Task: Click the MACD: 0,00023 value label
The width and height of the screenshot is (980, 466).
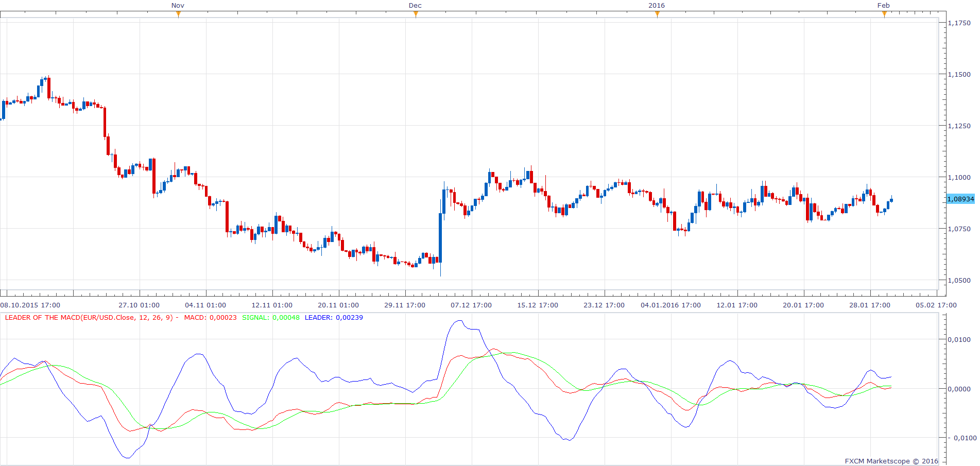Action: [x=211, y=318]
